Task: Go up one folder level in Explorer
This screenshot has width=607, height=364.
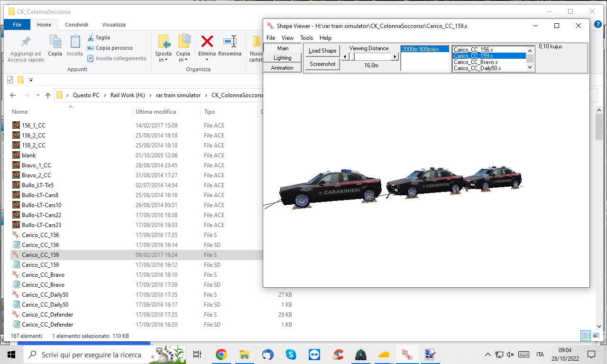Action: 48,95
